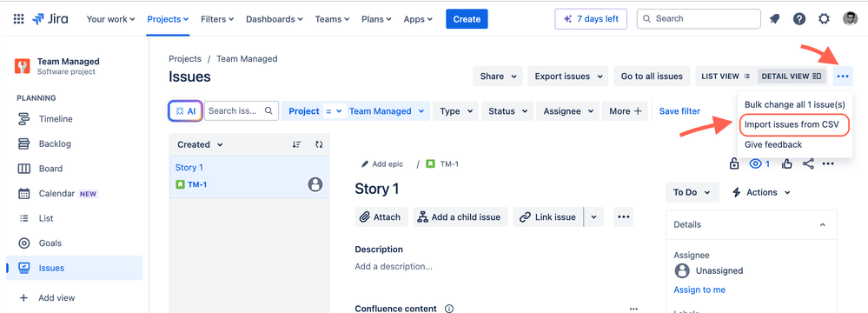Select Issues in the sidebar
The height and width of the screenshot is (313, 868).
click(x=74, y=268)
